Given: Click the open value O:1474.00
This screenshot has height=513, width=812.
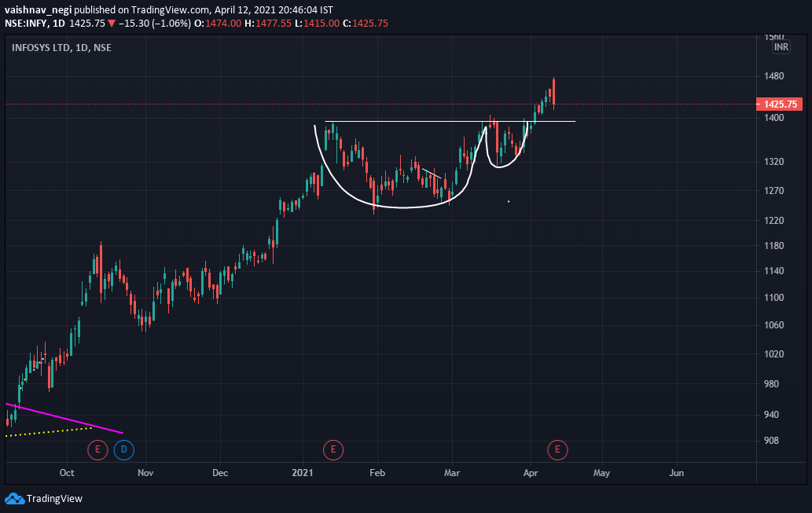Looking at the screenshot, I should tap(218, 24).
